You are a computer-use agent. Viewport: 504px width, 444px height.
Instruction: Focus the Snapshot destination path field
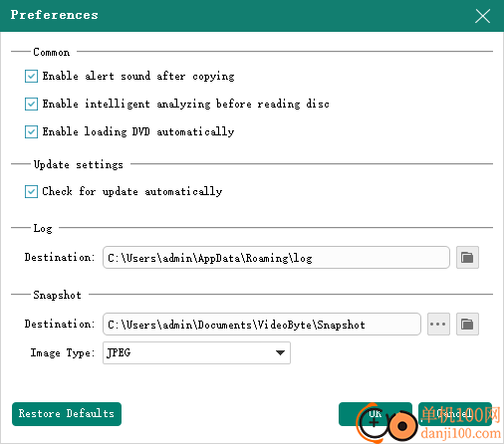[x=262, y=325]
